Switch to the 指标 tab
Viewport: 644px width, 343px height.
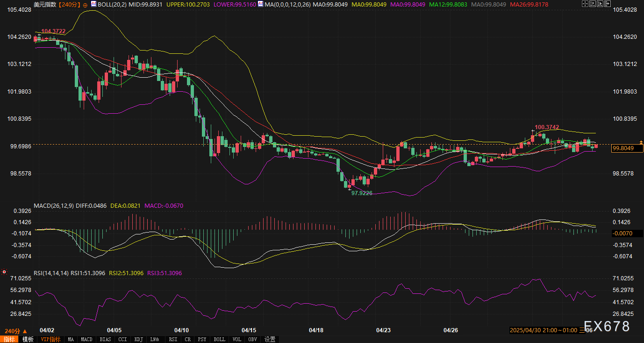click(9, 339)
